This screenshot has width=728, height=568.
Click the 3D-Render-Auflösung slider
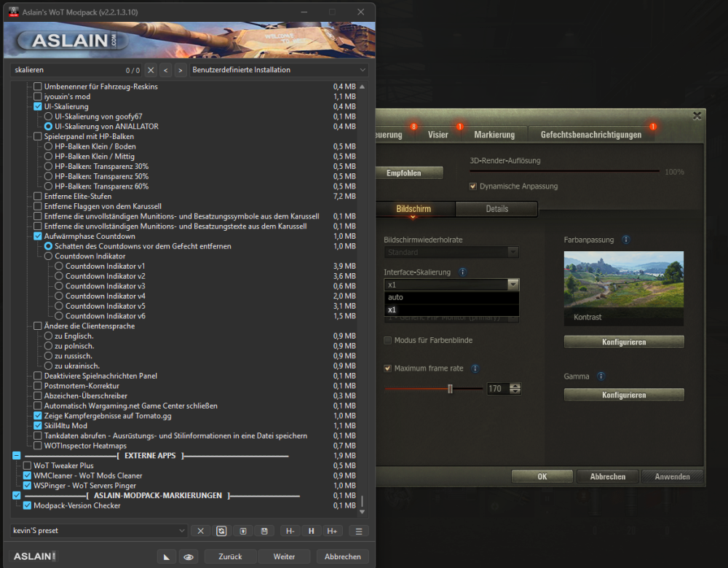564,171
